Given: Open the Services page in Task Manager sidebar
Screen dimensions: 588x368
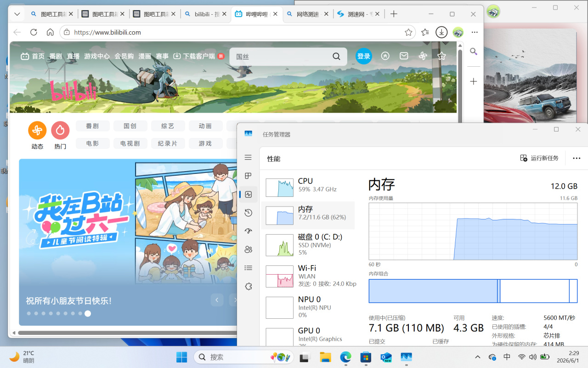Looking at the screenshot, I should (248, 286).
